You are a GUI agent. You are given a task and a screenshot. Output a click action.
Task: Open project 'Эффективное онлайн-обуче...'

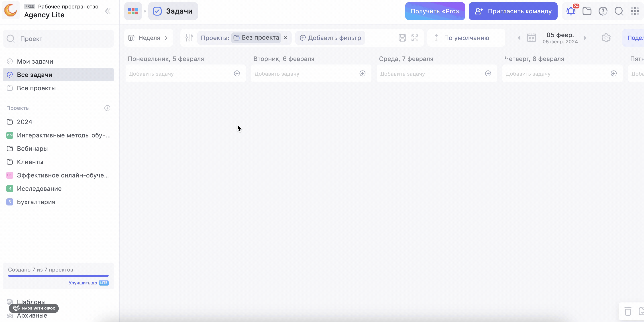click(58, 175)
